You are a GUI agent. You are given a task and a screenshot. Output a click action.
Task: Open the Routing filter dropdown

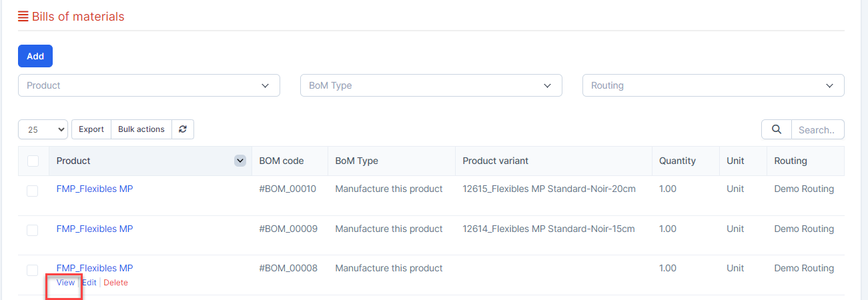713,85
